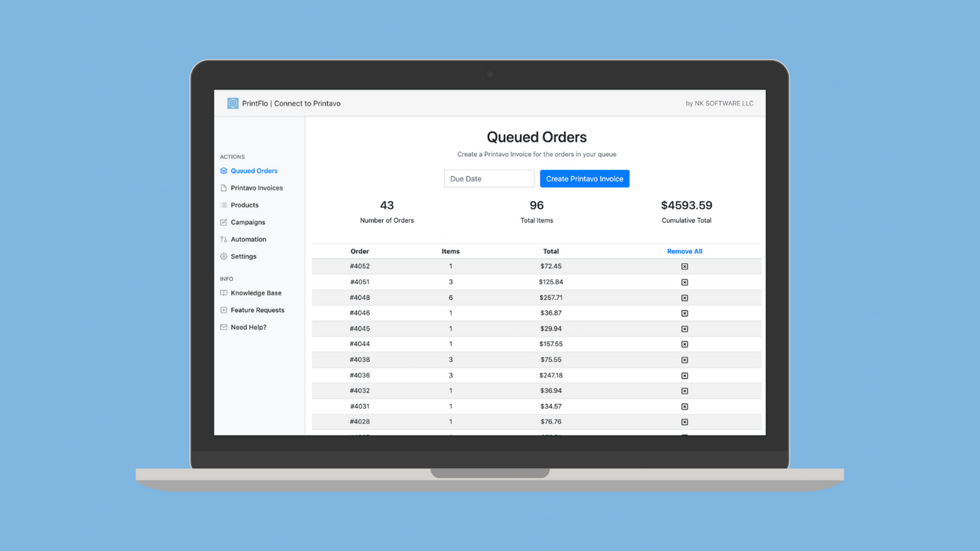
Task: Click the Due Date input field
Action: pyautogui.click(x=488, y=178)
